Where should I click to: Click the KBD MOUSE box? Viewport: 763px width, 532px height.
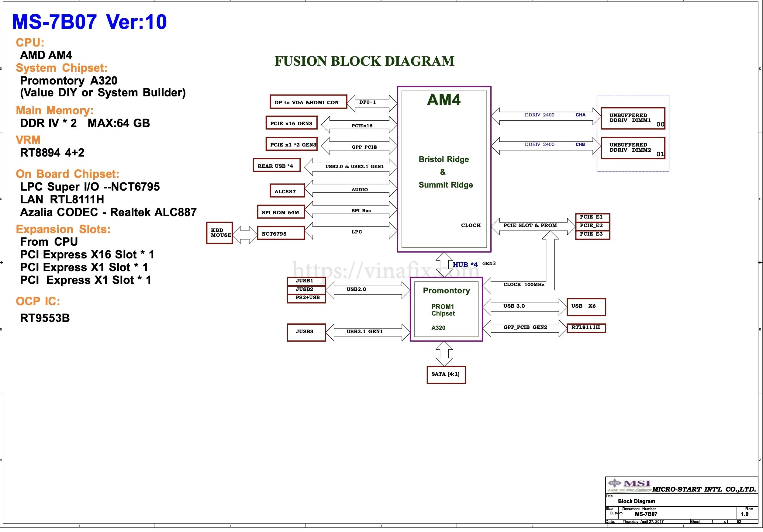(219, 233)
